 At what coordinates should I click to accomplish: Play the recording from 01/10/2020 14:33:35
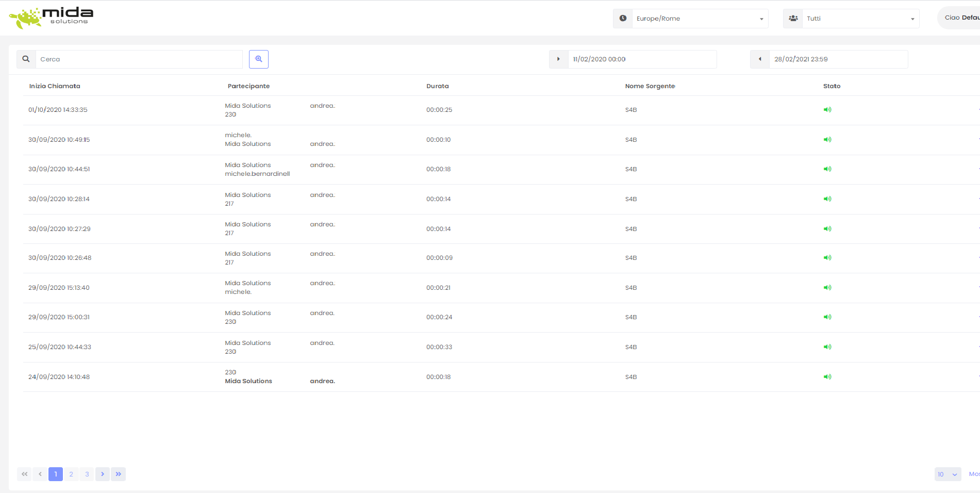coord(828,109)
